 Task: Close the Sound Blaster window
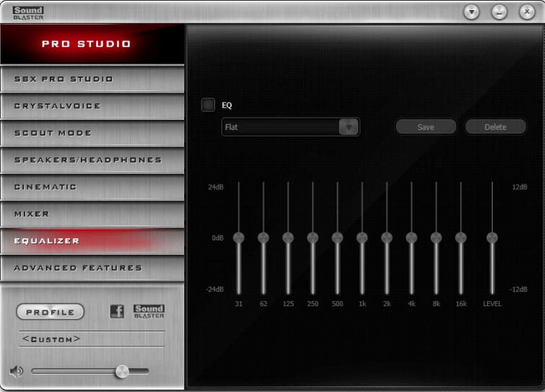point(527,12)
